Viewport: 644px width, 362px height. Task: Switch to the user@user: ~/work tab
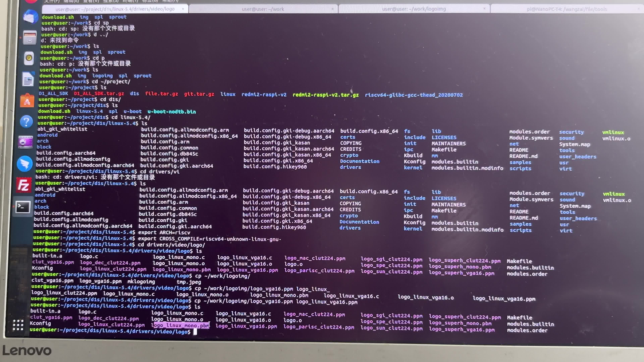(263, 9)
